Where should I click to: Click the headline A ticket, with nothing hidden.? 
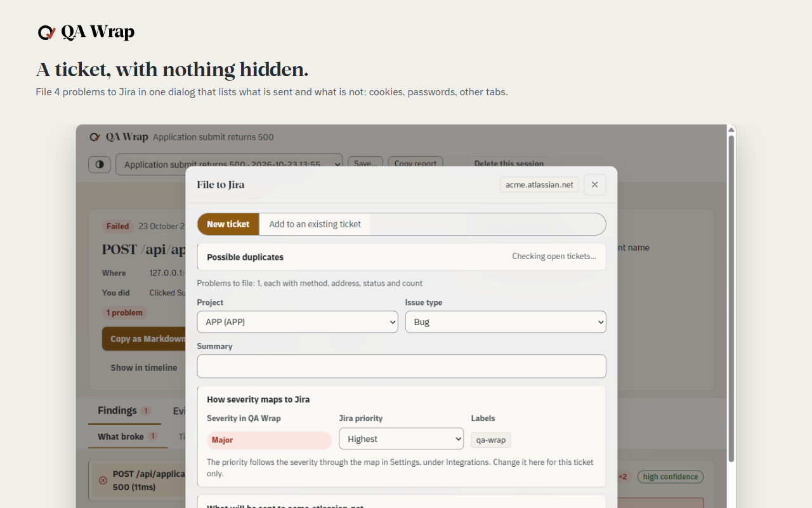tap(172, 70)
